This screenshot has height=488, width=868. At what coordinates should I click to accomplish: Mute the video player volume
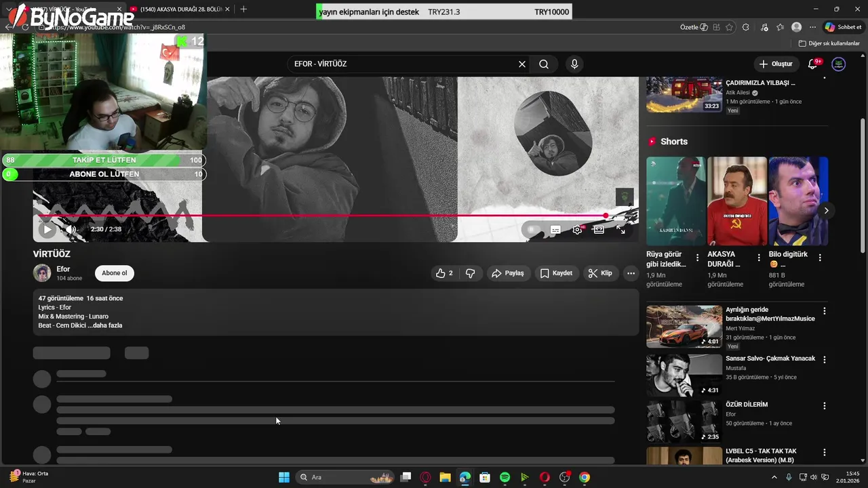[x=71, y=229]
